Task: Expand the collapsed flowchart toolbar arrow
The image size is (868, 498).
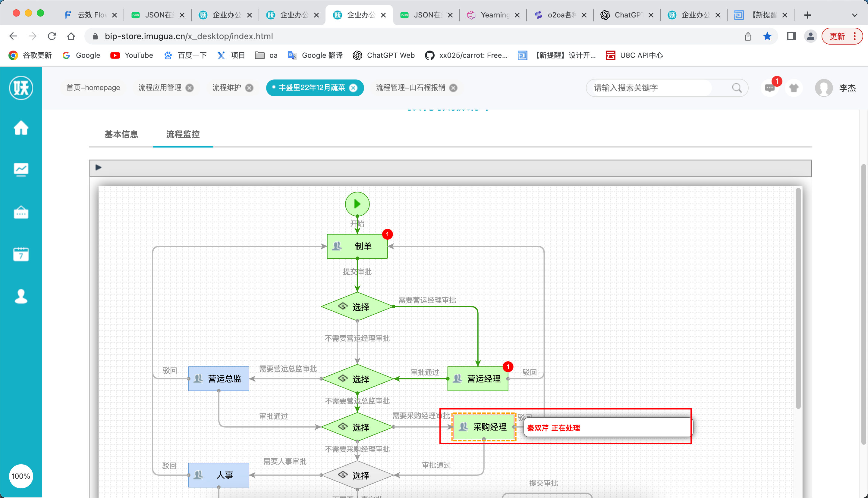Action: pos(99,168)
